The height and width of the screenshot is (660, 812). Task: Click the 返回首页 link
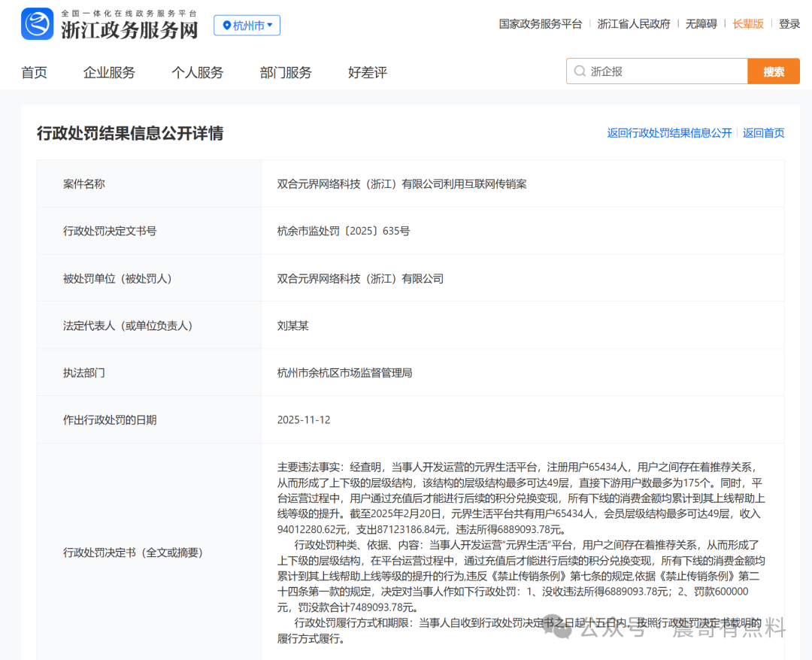763,133
